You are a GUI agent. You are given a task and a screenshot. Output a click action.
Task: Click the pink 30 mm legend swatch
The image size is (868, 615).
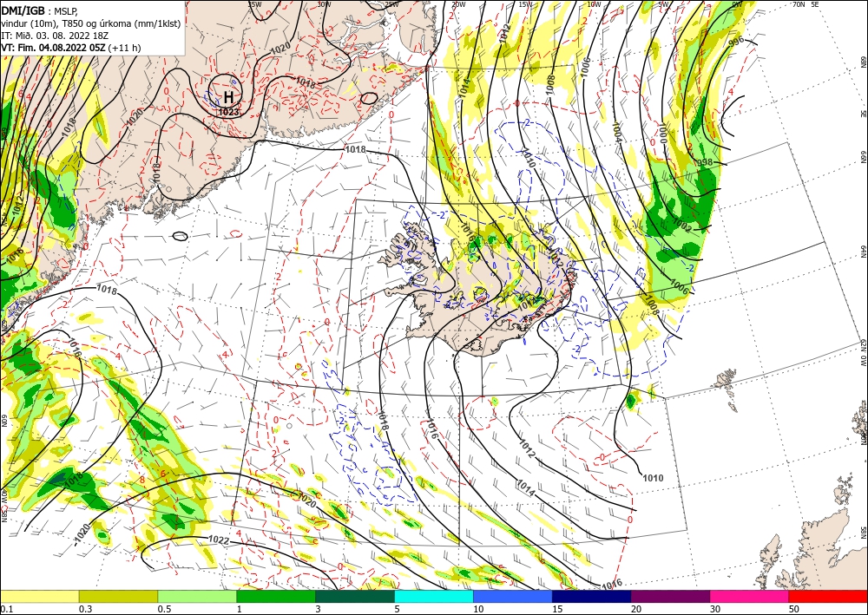[x=750, y=596]
